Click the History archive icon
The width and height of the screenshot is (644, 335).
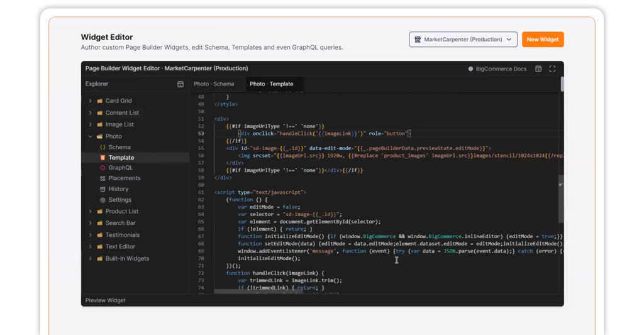coord(103,189)
